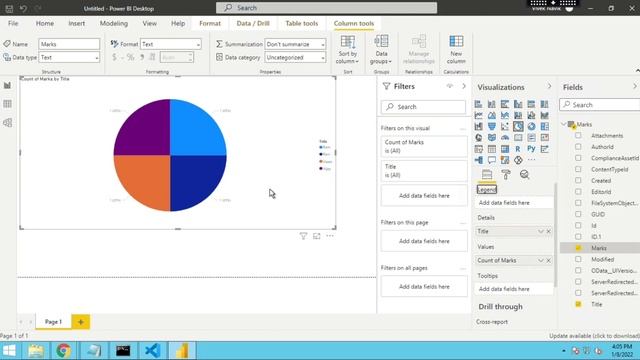Open Sort by column dropdown

(x=348, y=49)
